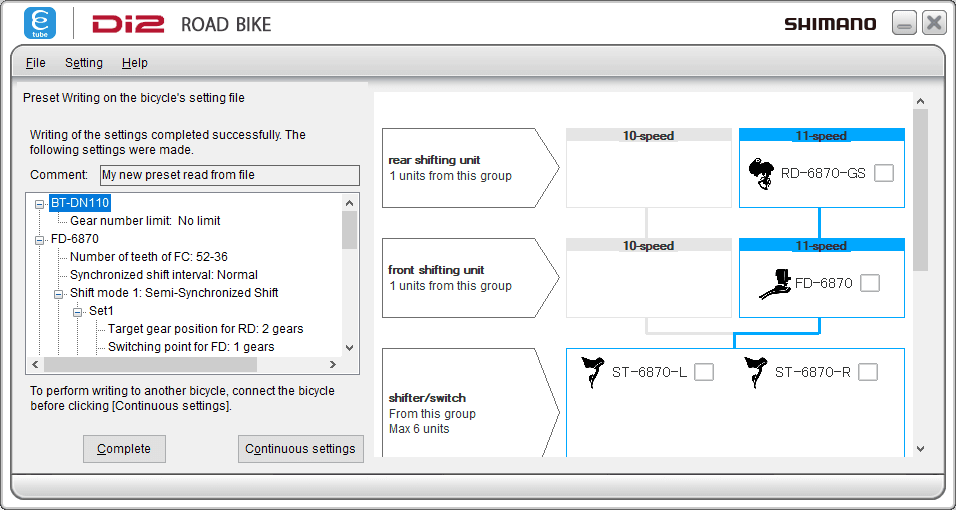Click the RD-6870-GS rear derailleur icon

coord(762,174)
